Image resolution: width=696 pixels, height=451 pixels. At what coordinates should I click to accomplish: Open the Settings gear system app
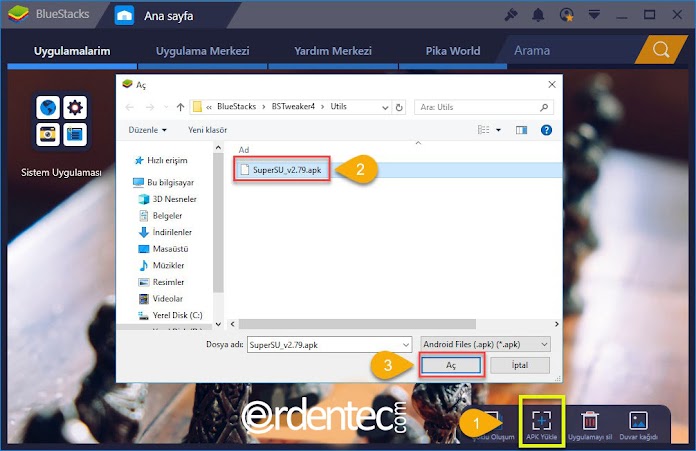[x=75, y=107]
